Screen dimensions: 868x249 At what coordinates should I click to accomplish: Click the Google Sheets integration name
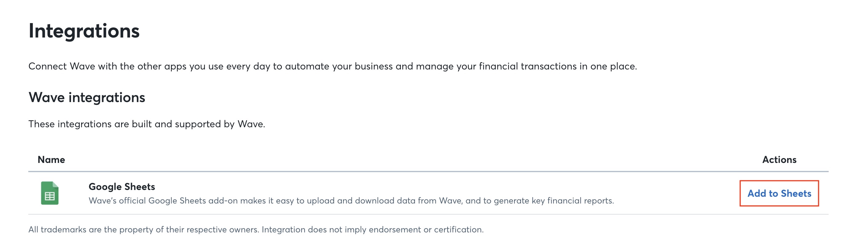(122, 187)
